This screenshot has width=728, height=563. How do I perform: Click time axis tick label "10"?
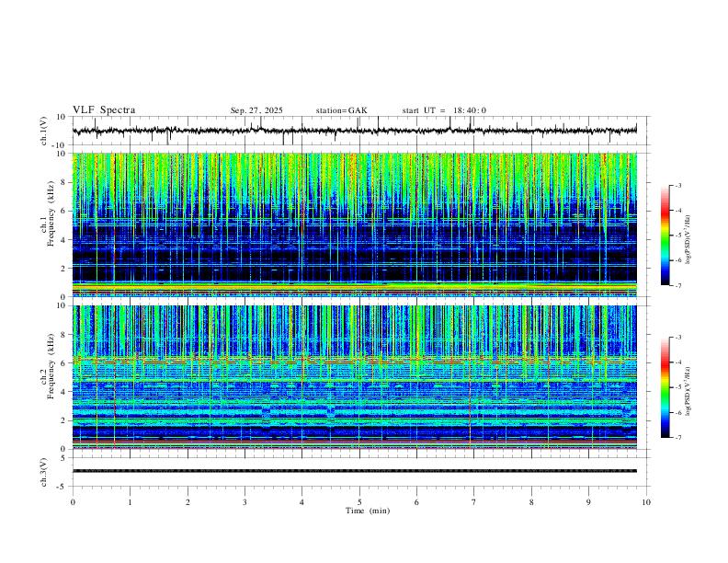click(646, 502)
